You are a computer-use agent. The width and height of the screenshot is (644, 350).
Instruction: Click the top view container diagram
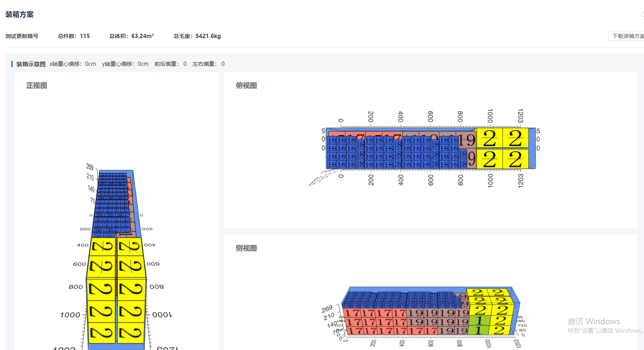click(425, 148)
